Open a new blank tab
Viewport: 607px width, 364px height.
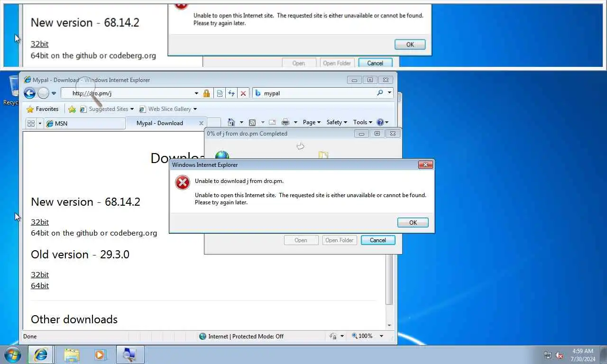pyautogui.click(x=214, y=123)
